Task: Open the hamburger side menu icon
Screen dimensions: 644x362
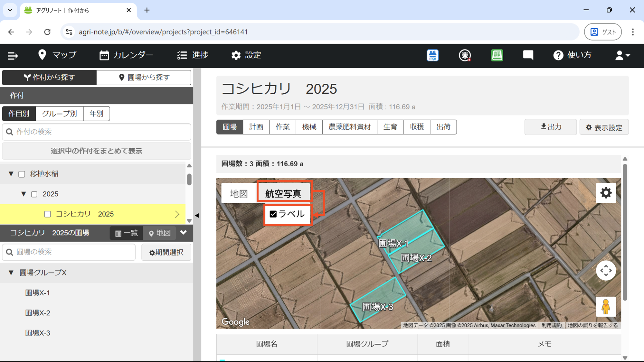Action: (x=13, y=56)
